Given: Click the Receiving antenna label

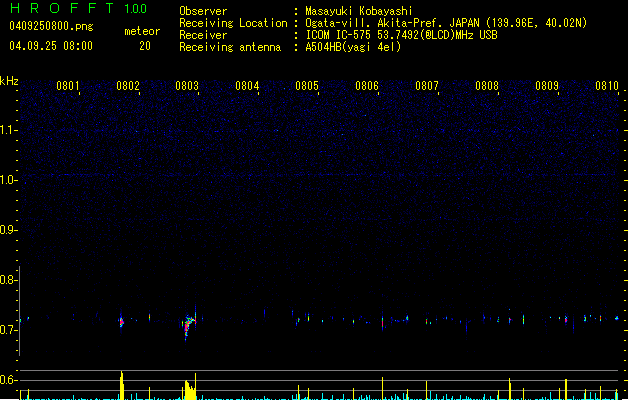Looking at the screenshot, I should tap(230, 47).
